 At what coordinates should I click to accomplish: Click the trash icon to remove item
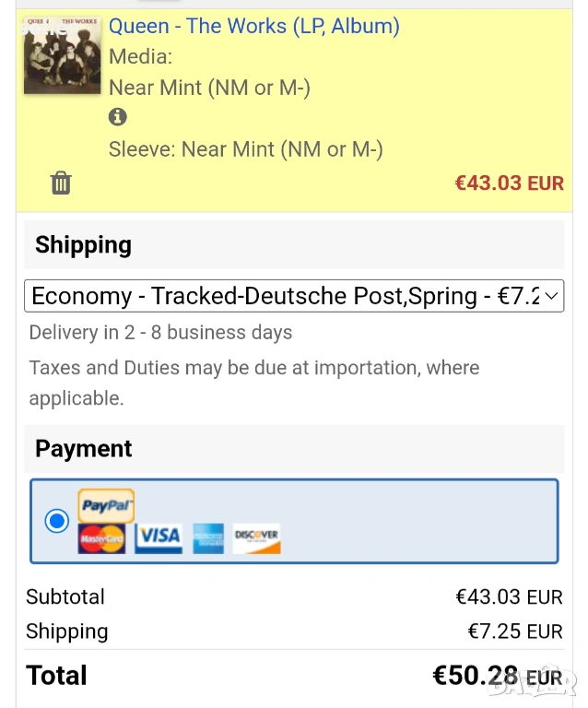click(x=61, y=183)
